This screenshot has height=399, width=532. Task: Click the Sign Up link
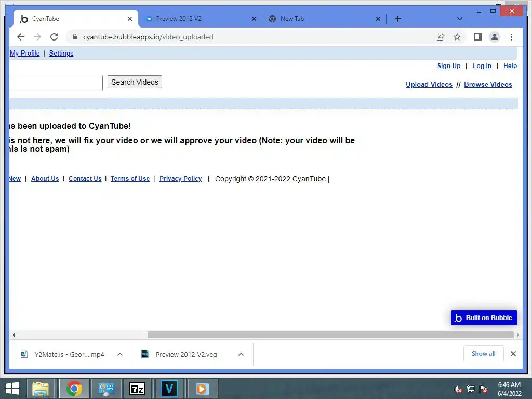tap(448, 66)
